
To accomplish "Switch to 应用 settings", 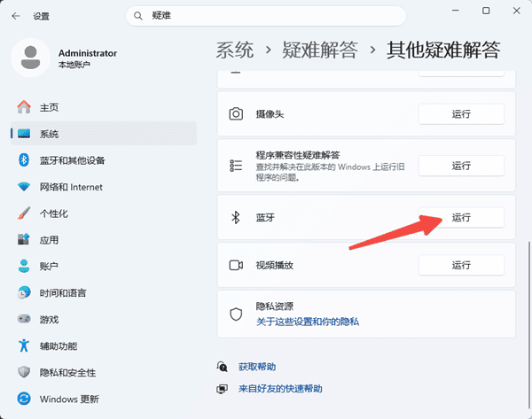I will click(104, 240).
